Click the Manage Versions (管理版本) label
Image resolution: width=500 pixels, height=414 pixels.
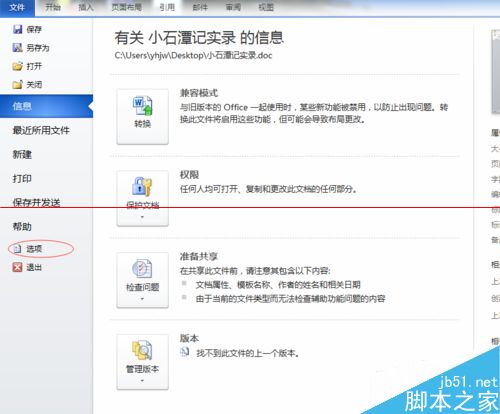click(142, 369)
